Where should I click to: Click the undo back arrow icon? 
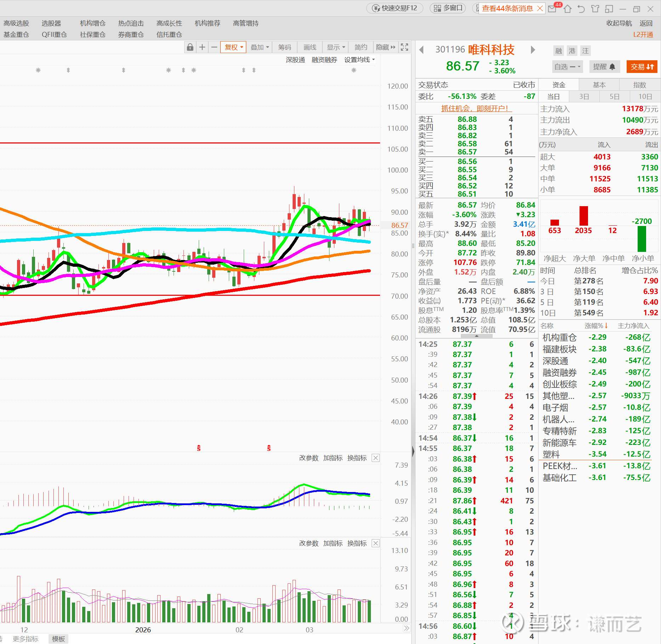(x=581, y=9)
